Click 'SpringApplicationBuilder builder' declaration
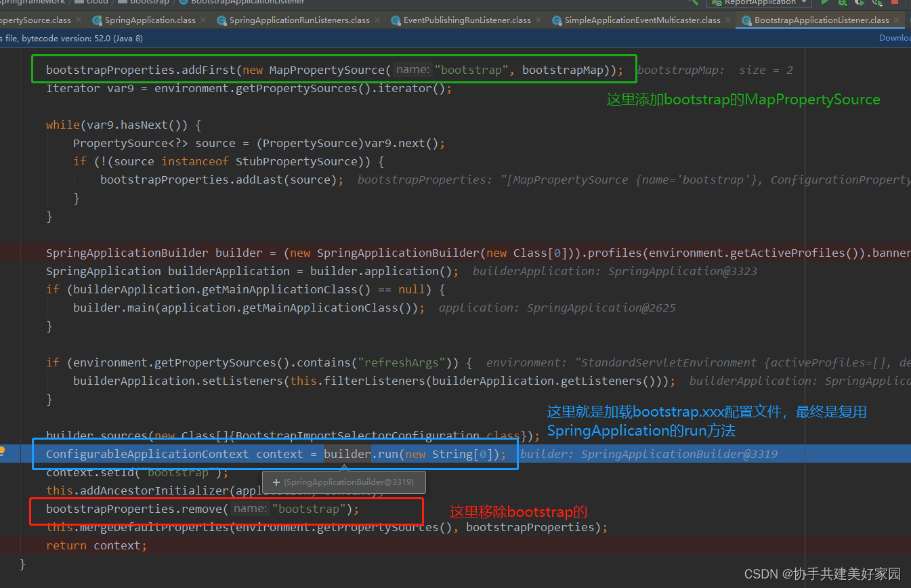Screen dimensions: 911x588 click(x=154, y=253)
